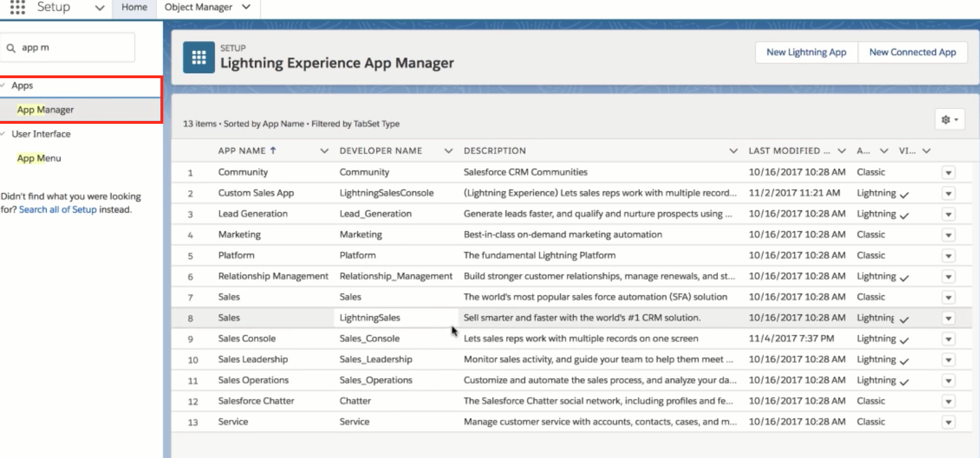Screen dimensions: 980x458
Task: Click the "13 items" list summary text
Action: click(x=199, y=124)
